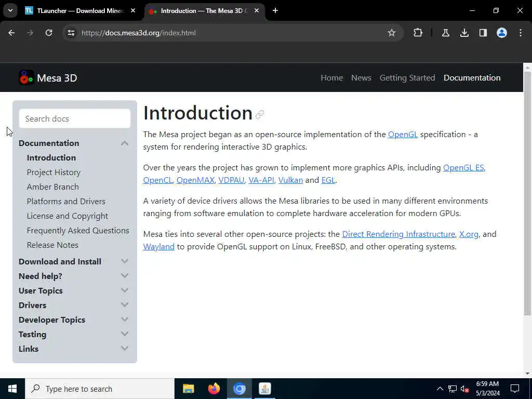
Task: Open Platforms and Drivers page
Action: click(x=66, y=202)
